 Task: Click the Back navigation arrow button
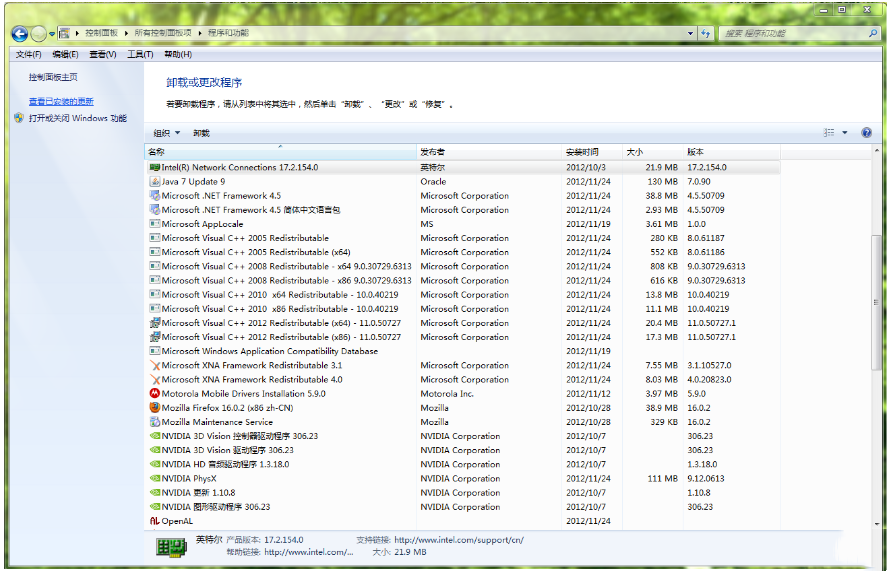click(19, 33)
